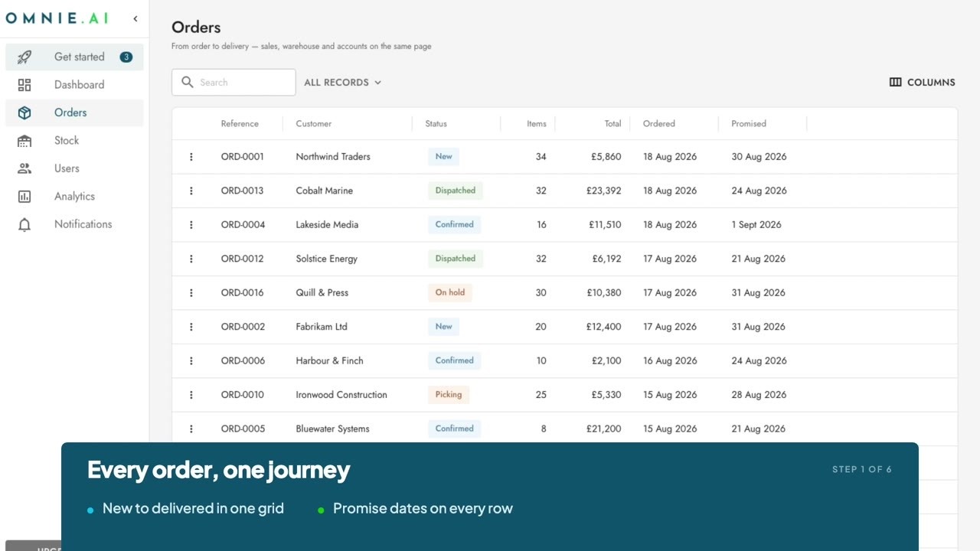Click the Get started badge showing 3

(x=126, y=57)
